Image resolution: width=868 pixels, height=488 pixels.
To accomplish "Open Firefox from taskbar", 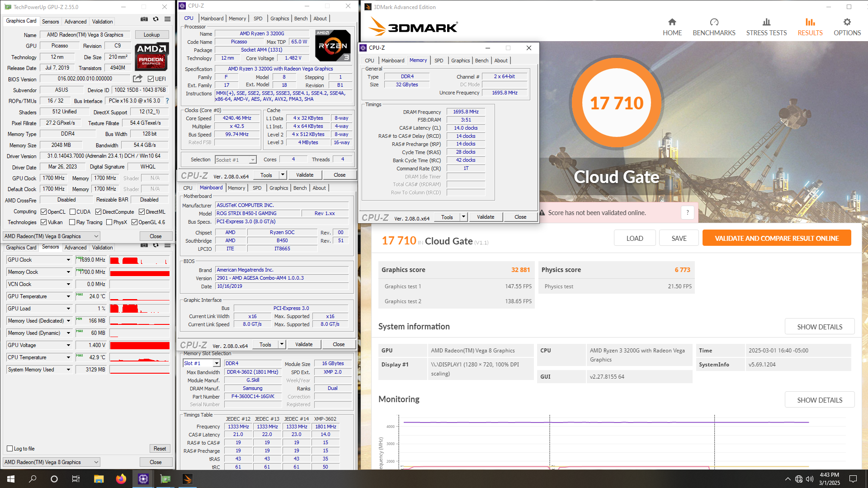I will coord(121,479).
